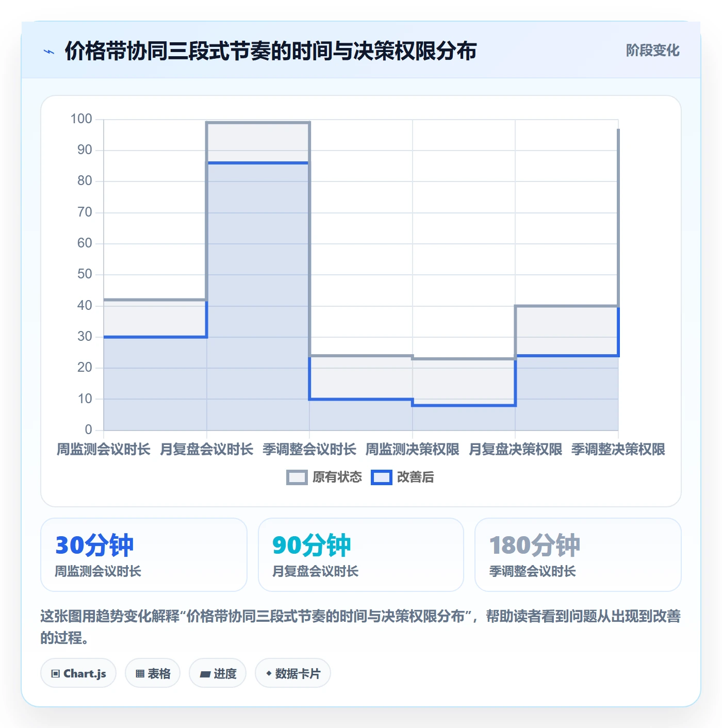Click the 周监测会议时长 axis label
This screenshot has height=728, width=722.
104,450
